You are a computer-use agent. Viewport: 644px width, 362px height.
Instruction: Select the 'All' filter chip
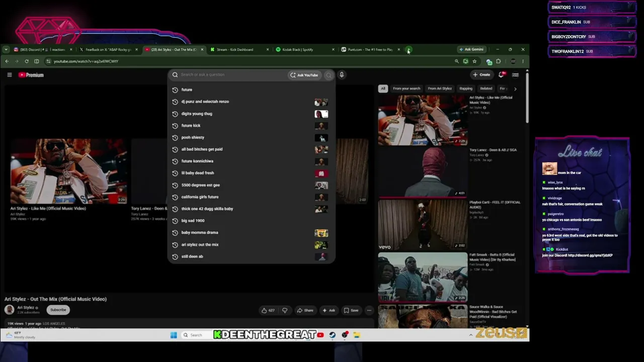(x=383, y=88)
